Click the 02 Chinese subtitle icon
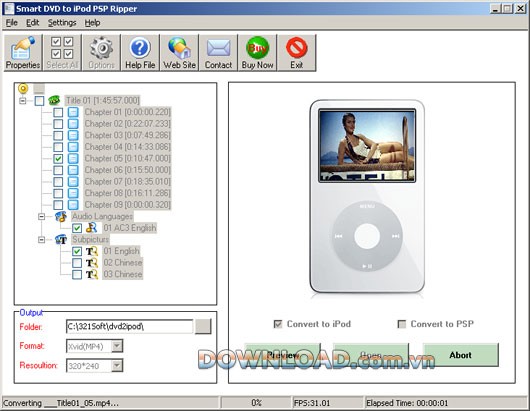Screen dimensions: 530x411 click(x=92, y=263)
